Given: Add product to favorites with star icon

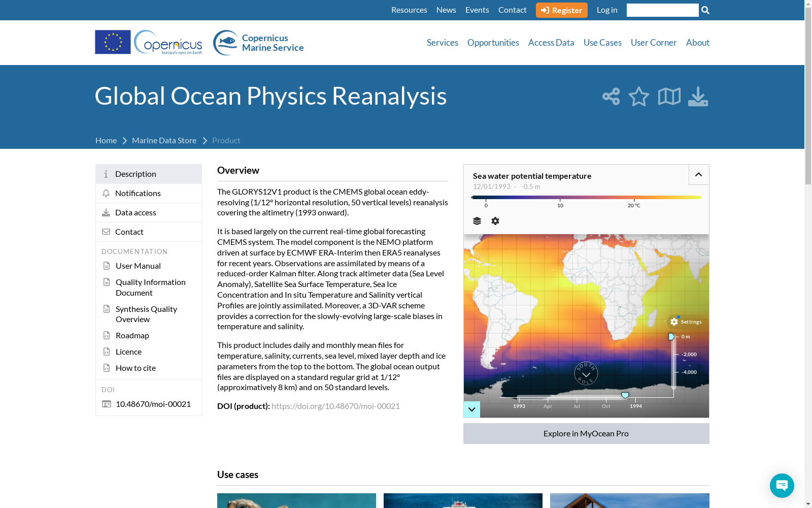Looking at the screenshot, I should point(639,97).
